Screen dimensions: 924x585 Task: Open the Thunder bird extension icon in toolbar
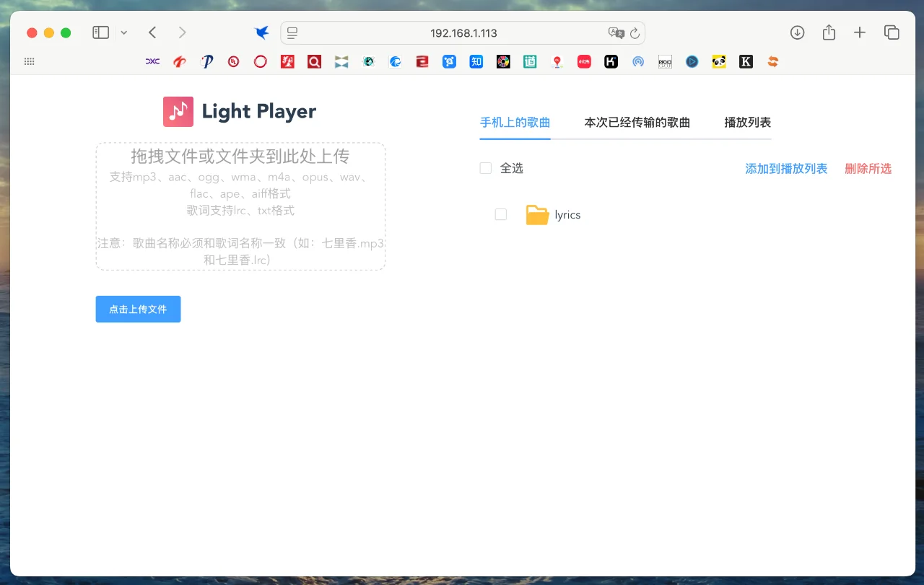(261, 32)
